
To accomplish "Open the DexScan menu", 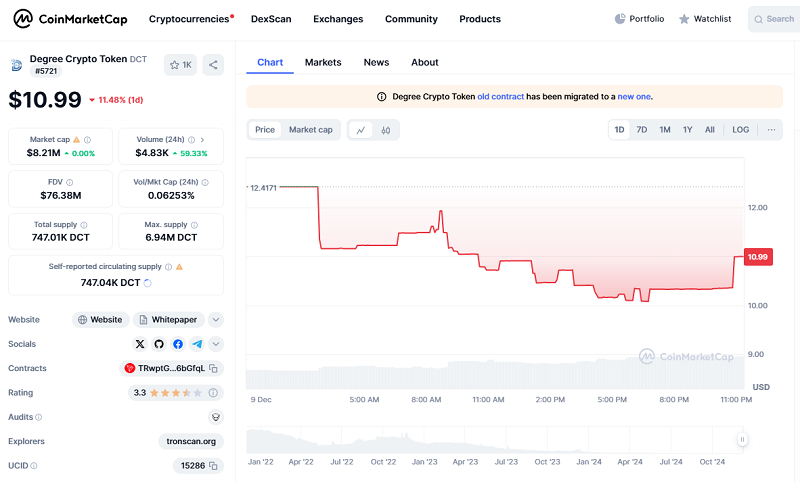I will point(271,19).
